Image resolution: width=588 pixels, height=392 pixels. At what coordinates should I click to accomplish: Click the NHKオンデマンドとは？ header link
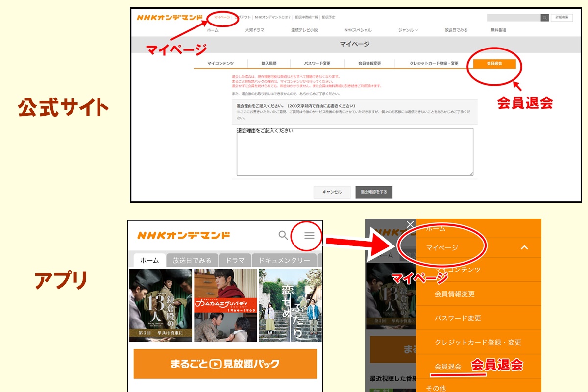[272, 17]
